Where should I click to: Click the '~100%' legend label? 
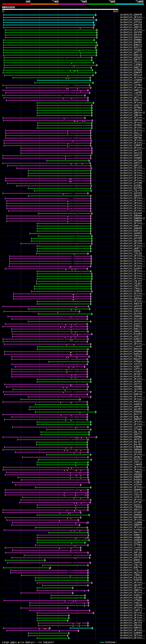pos(140,2)
